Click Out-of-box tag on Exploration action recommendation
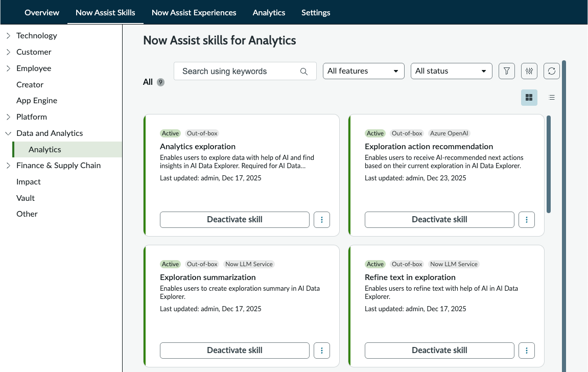Screen dimensions: 588x372 point(407,133)
